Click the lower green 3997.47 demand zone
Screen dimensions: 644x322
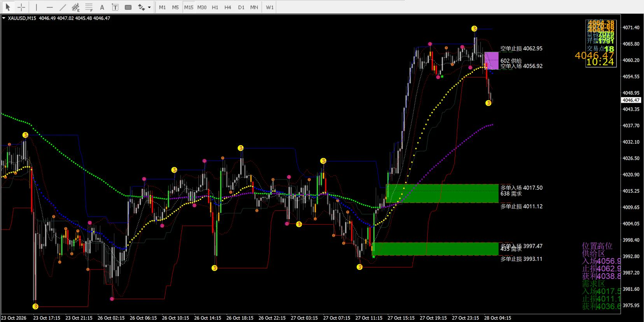click(435, 249)
